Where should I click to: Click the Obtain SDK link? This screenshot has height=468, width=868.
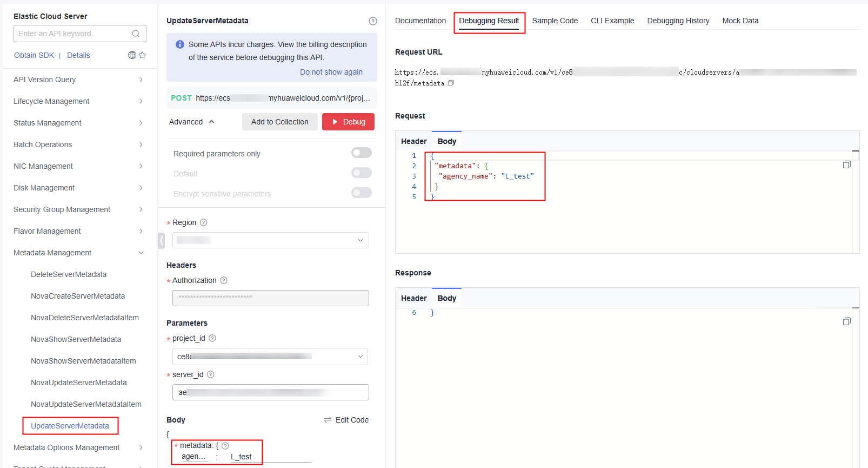[34, 55]
